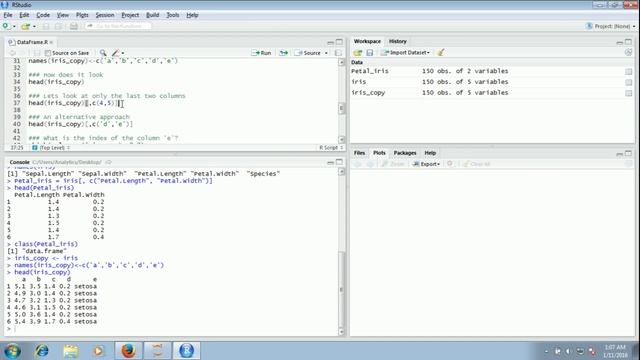Click the load workspace folder icon
This screenshot has width=640, height=360.
(358, 53)
